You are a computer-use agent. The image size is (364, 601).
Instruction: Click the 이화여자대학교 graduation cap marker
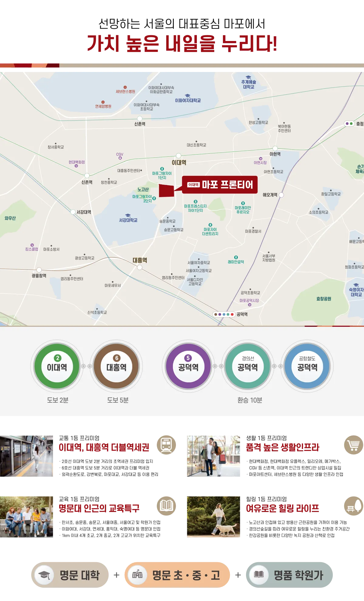point(187,96)
